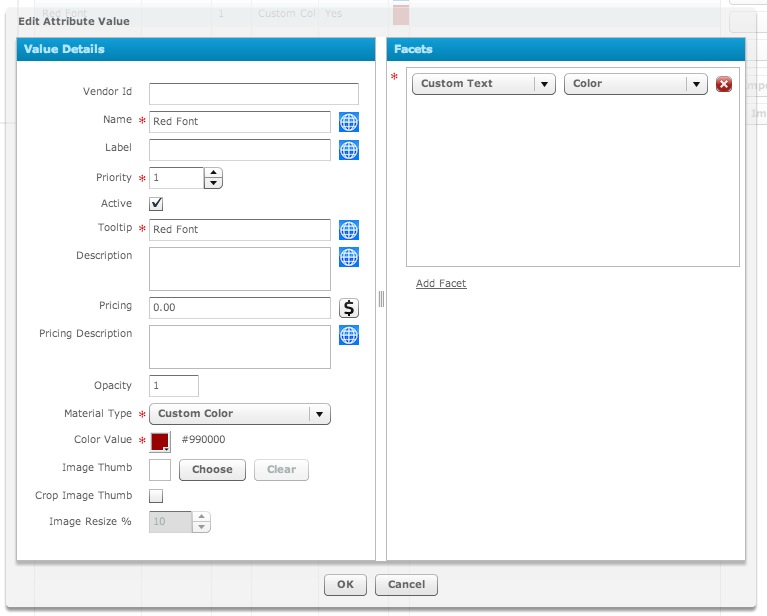767x616 pixels.
Task: Click the #990000 color hex text
Action: [203, 439]
